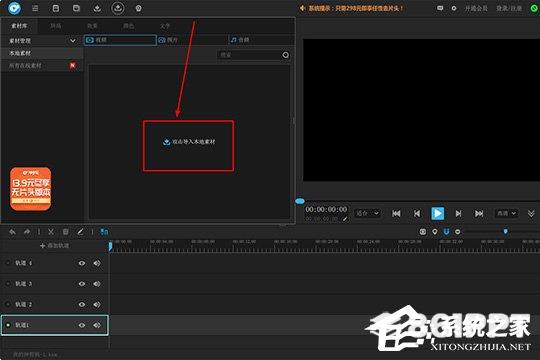Click the square frame icon left of marker pin
The width and height of the screenshot is (540, 360).
coord(423,232)
